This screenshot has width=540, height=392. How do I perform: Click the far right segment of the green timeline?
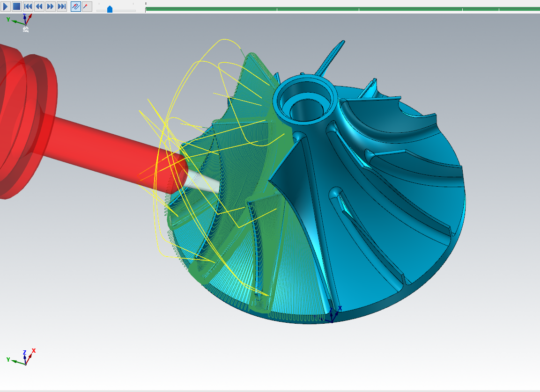point(519,9)
